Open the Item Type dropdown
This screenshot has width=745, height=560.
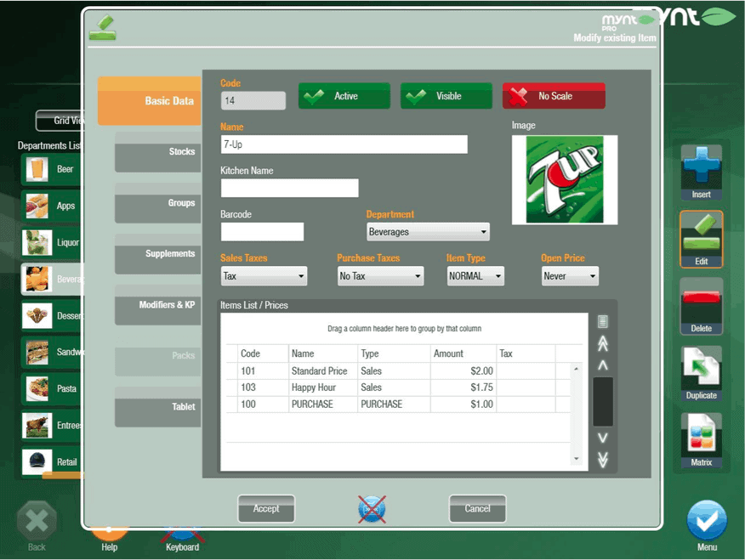(475, 276)
